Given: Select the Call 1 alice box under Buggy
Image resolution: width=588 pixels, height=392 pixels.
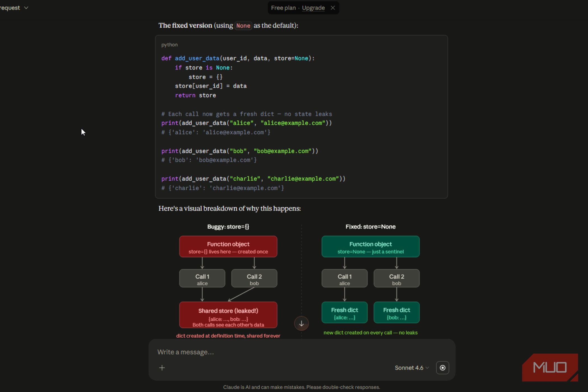Looking at the screenshot, I should (202, 278).
